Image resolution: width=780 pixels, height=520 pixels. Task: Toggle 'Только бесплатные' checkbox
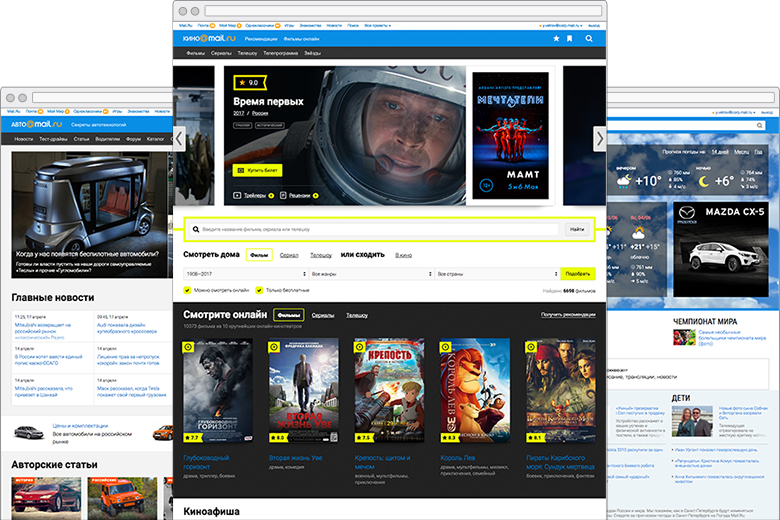259,290
